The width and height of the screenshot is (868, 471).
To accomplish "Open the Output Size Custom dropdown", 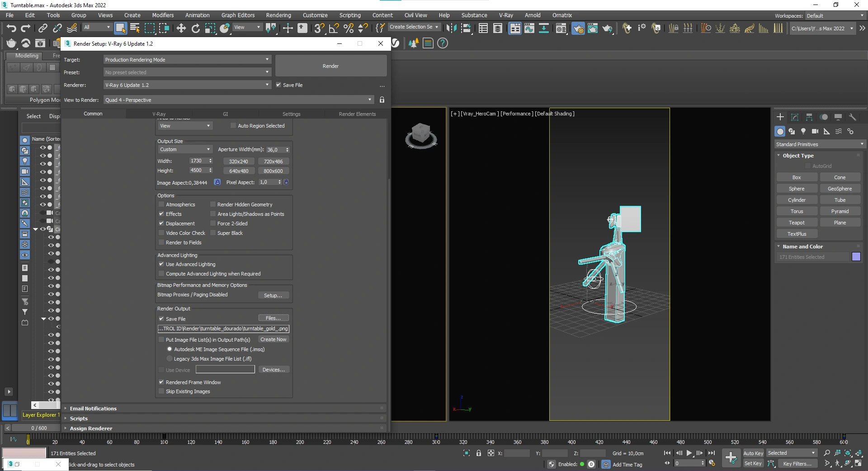I will point(185,149).
